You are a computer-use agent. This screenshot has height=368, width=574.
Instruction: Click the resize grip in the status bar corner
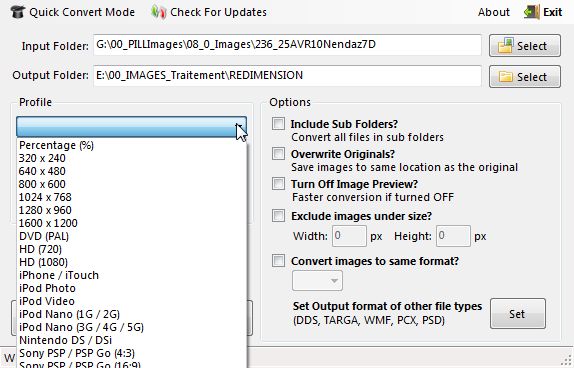(x=566, y=361)
